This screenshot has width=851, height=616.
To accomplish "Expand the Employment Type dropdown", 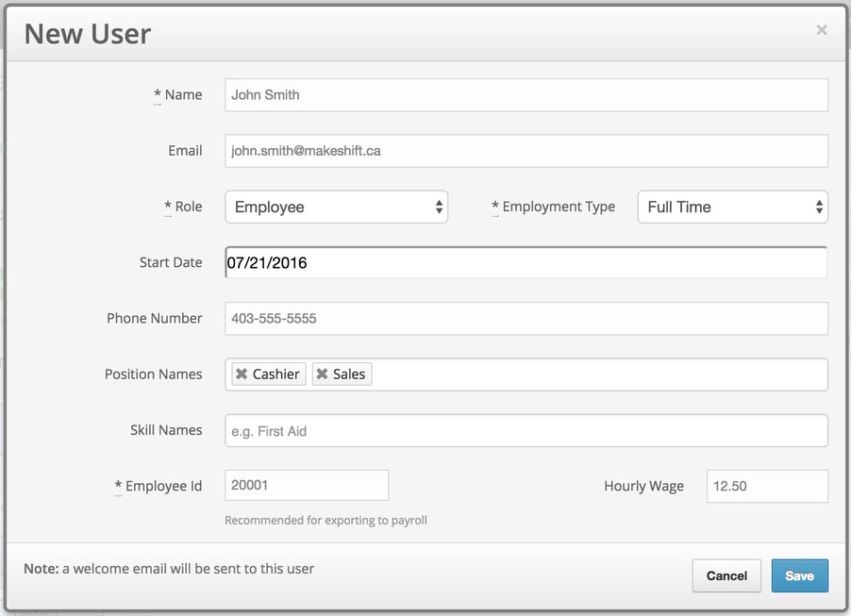I will pyautogui.click(x=732, y=207).
